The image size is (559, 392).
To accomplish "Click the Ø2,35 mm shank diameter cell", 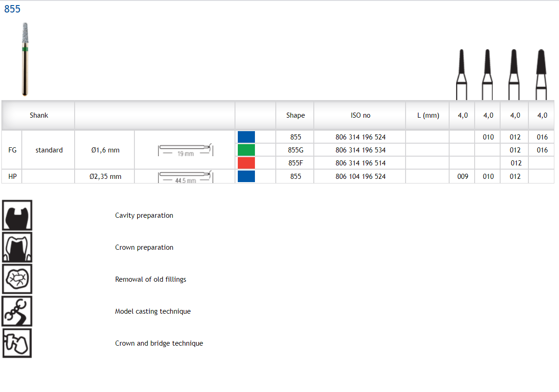I will point(105,177).
